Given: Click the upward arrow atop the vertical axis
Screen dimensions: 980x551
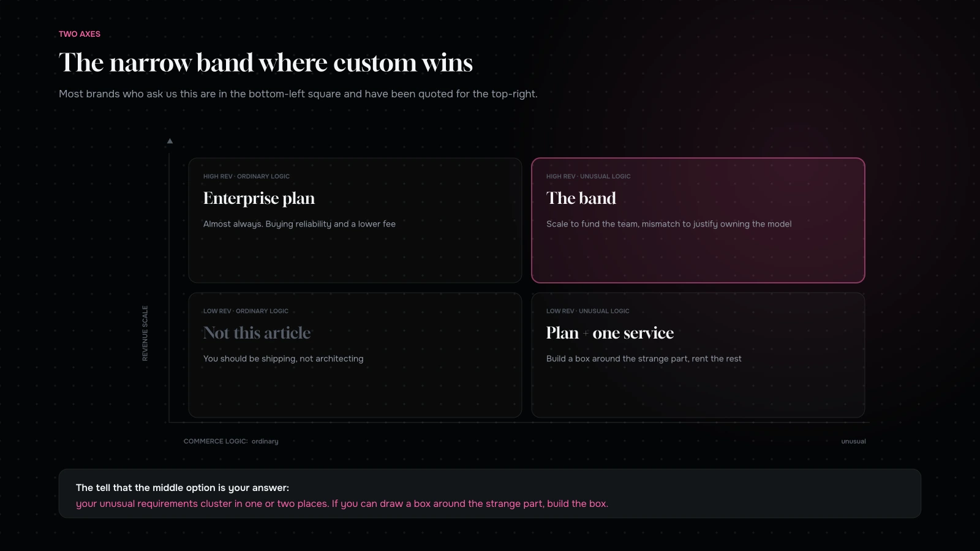Looking at the screenshot, I should pos(170,141).
